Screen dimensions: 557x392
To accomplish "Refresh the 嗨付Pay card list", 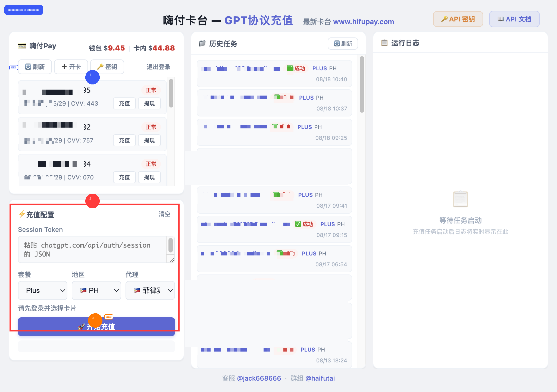I will point(35,67).
